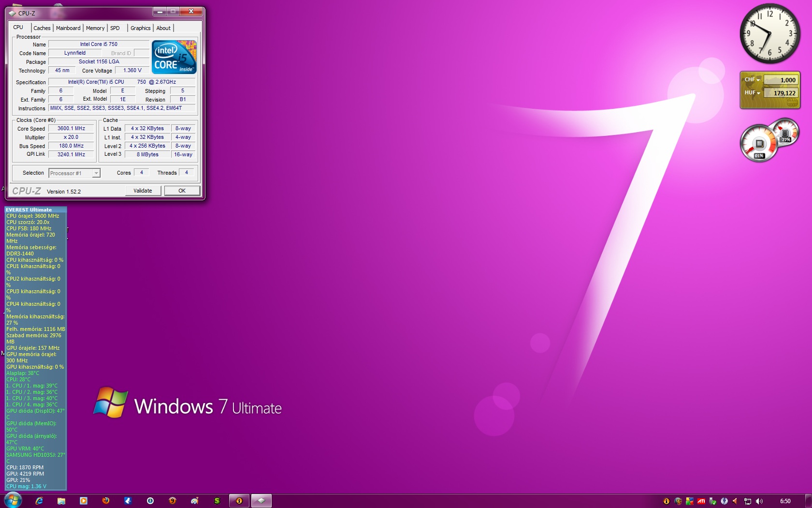
Task: Click the EVEREST info icon in system tray
Action: 667,501
